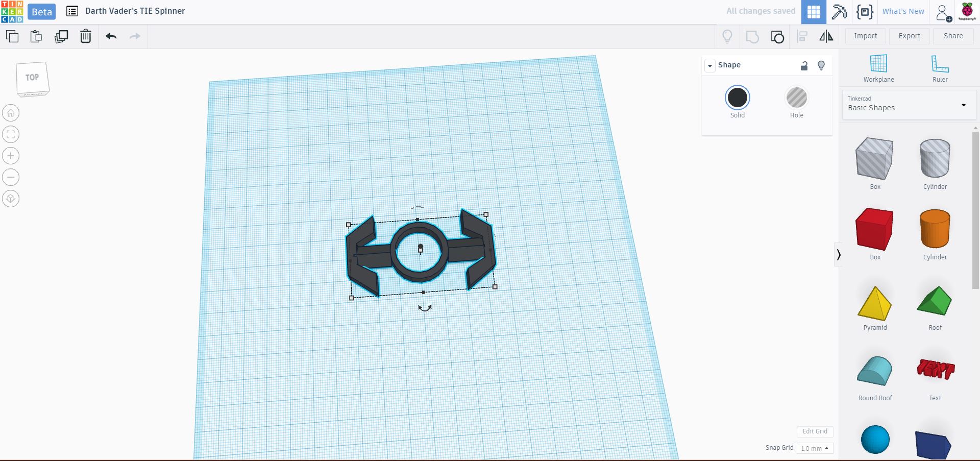
Task: Click the Ungroup shapes icon
Action: (777, 36)
